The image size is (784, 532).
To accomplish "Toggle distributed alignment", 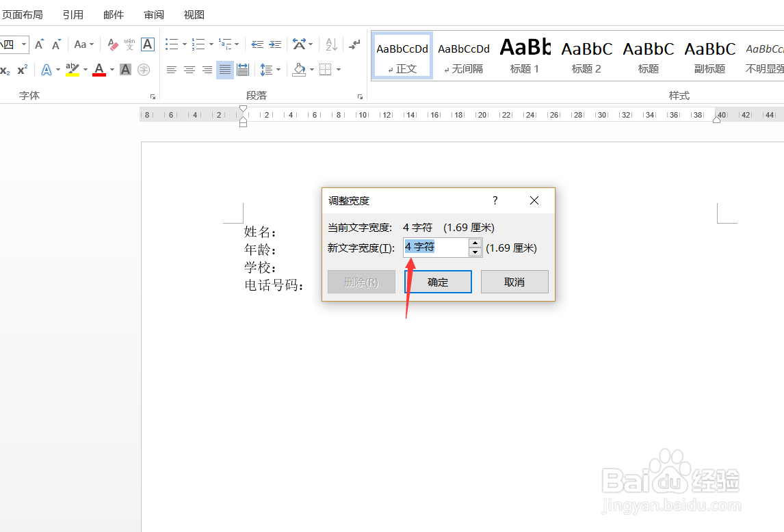I will tap(242, 69).
